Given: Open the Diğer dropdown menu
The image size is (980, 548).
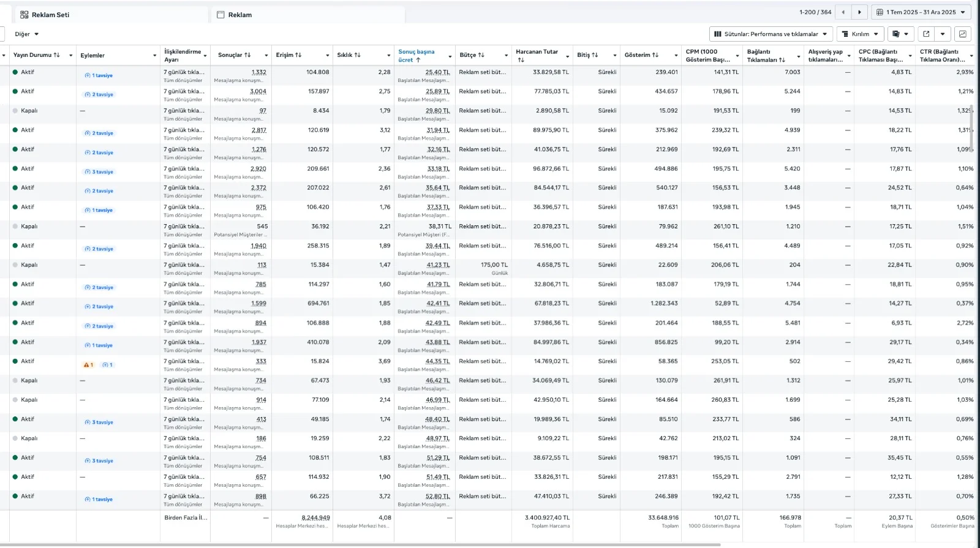Looking at the screenshot, I should [26, 34].
